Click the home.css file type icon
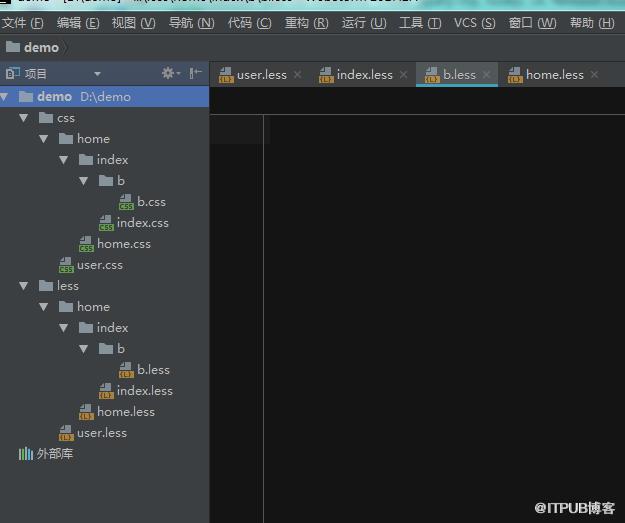Viewport: 625px width, 523px height. [x=86, y=244]
